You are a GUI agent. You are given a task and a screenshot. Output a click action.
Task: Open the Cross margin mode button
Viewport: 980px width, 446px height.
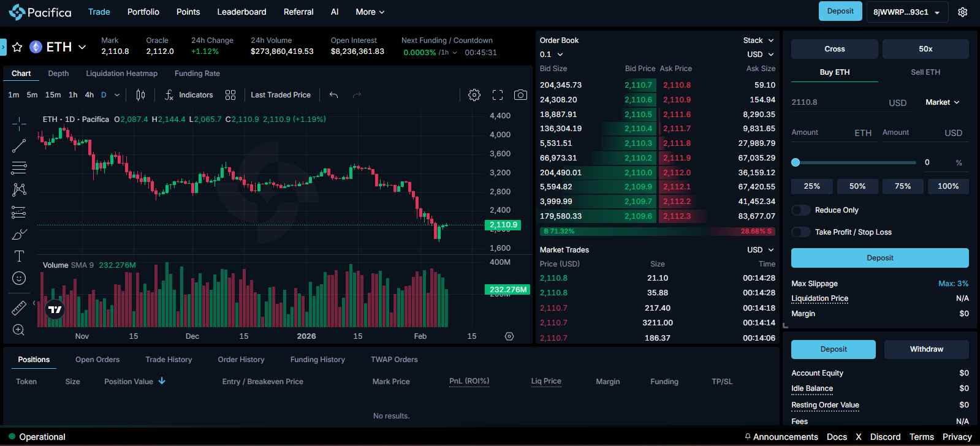tap(834, 49)
